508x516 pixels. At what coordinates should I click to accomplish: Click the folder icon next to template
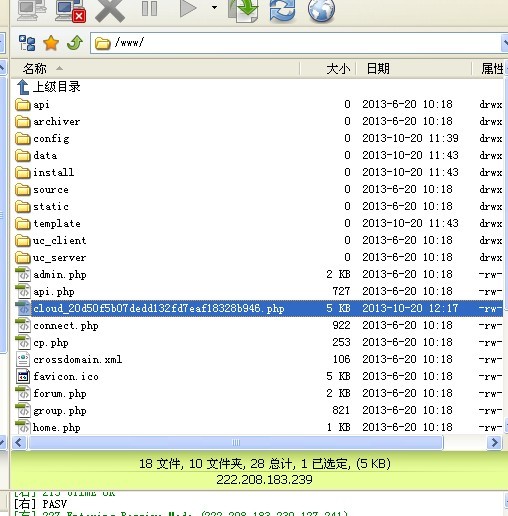pos(23,223)
